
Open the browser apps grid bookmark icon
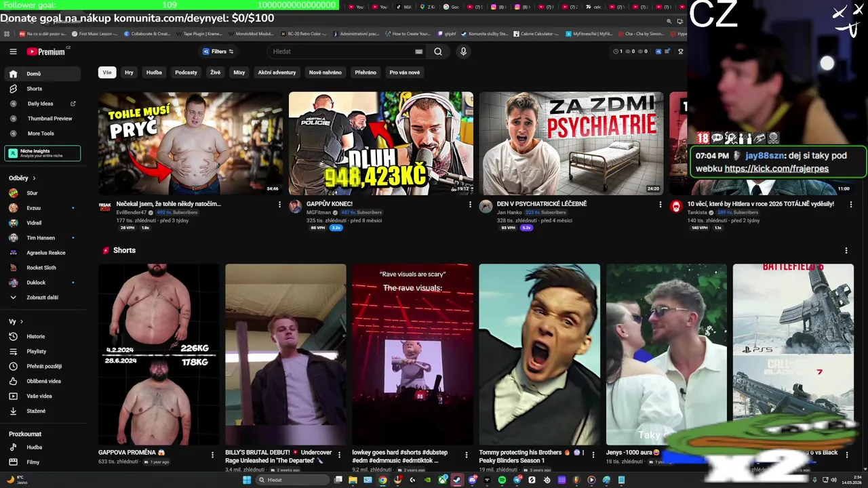7,34
